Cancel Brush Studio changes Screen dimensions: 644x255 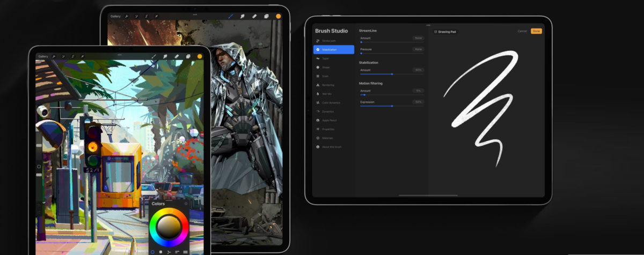pos(522,31)
